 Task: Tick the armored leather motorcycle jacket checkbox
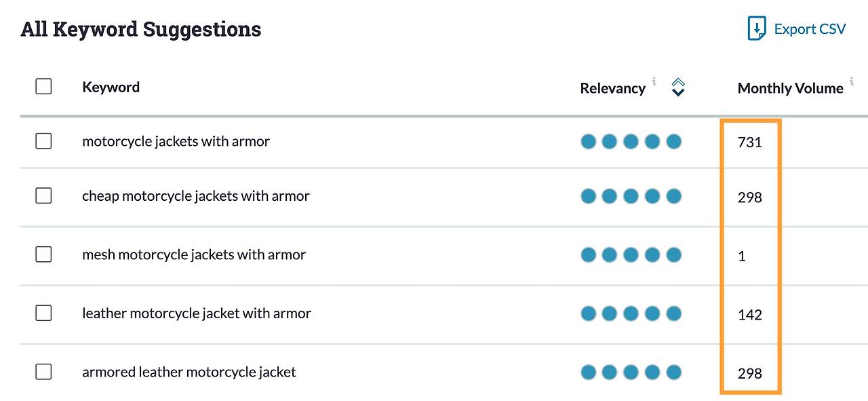click(43, 372)
